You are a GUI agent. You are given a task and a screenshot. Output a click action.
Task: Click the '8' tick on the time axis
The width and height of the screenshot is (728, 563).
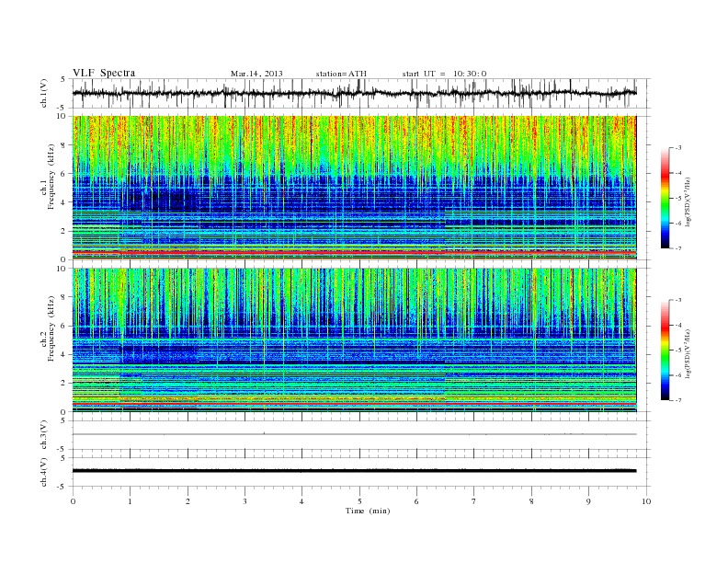pyautogui.click(x=531, y=501)
